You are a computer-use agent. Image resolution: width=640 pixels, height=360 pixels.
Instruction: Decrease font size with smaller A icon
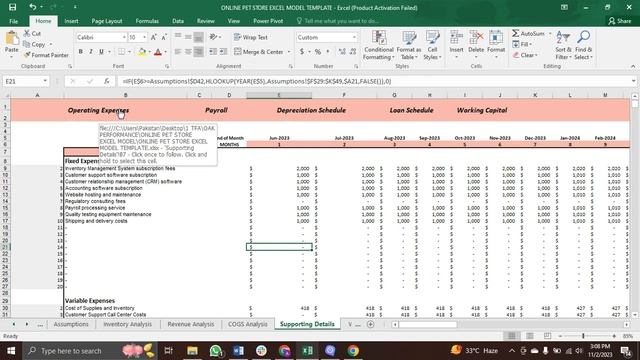(164, 37)
